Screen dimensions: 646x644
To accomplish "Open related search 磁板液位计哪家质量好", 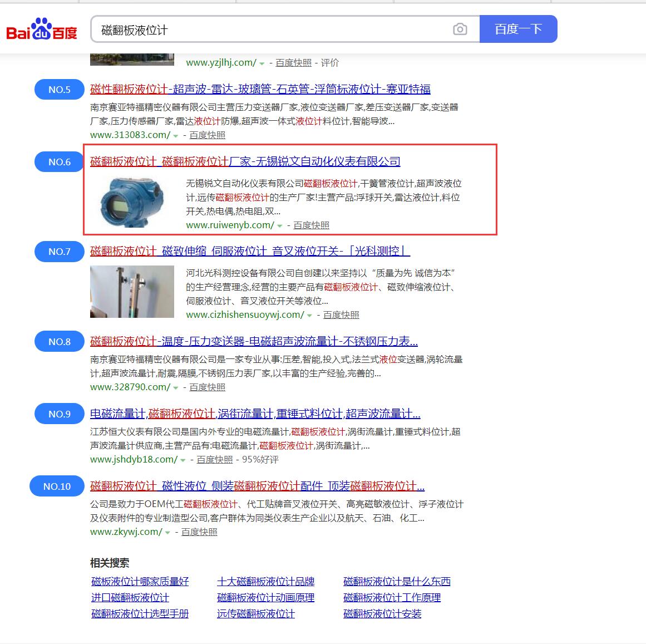I will point(140,581).
